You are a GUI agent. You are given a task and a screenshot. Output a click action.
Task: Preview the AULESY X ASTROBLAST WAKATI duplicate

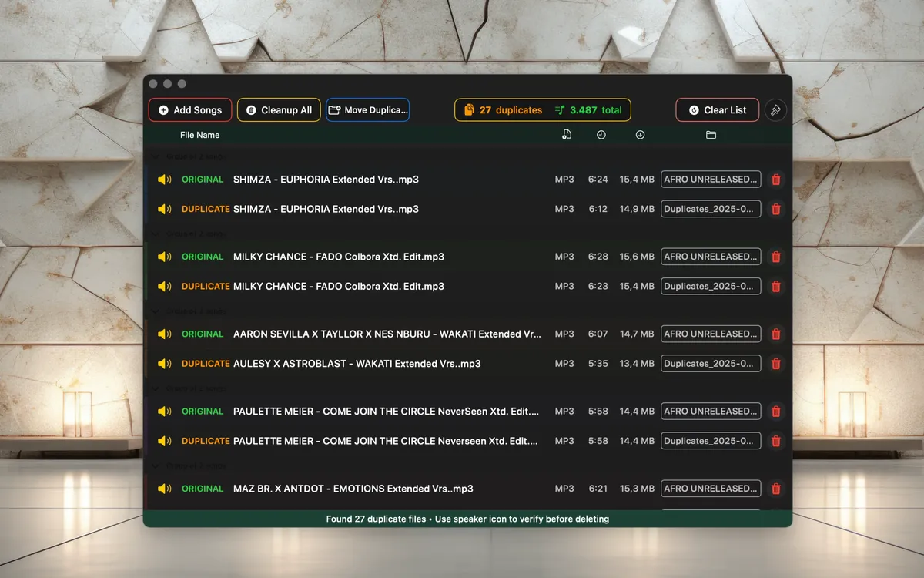(164, 364)
